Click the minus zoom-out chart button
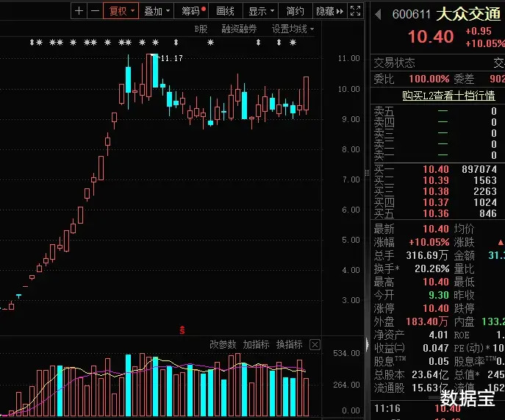Screen dimensions: 505x420 coord(95,11)
